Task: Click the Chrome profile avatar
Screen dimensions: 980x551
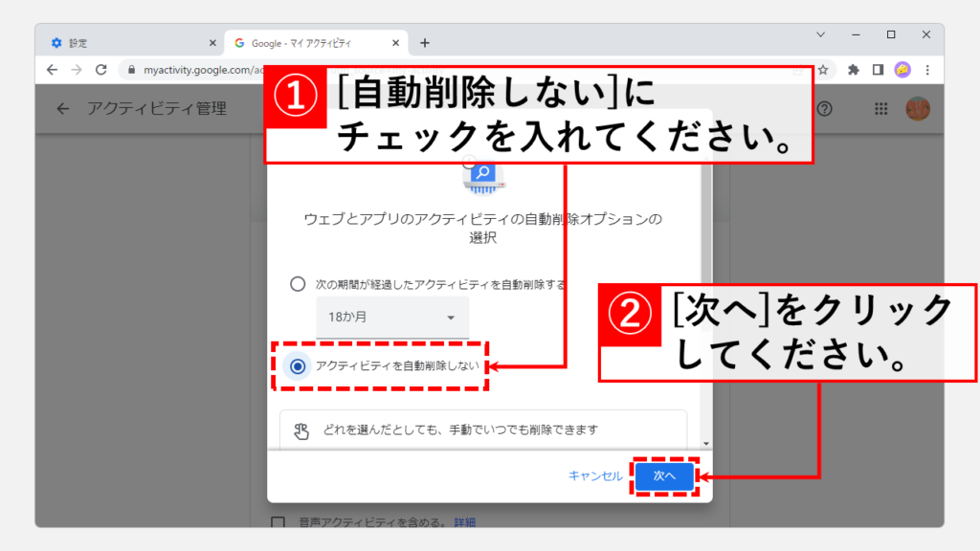Action: [x=902, y=70]
